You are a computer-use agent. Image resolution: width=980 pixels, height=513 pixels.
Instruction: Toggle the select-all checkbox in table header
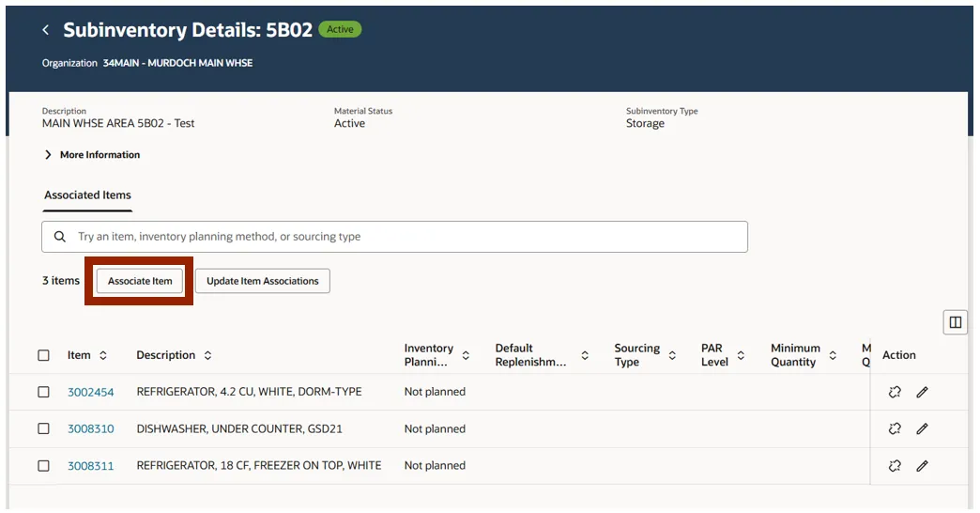pyautogui.click(x=44, y=355)
